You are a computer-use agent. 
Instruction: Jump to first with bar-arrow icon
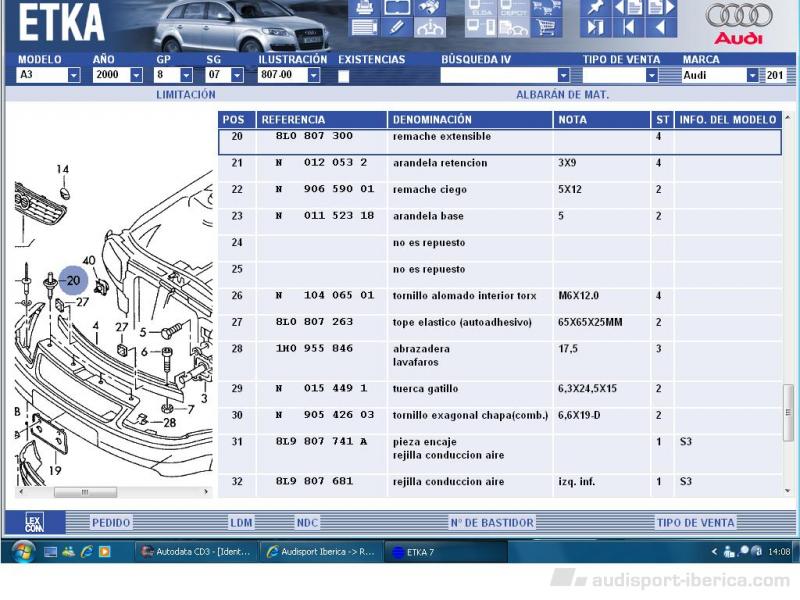coord(628,27)
